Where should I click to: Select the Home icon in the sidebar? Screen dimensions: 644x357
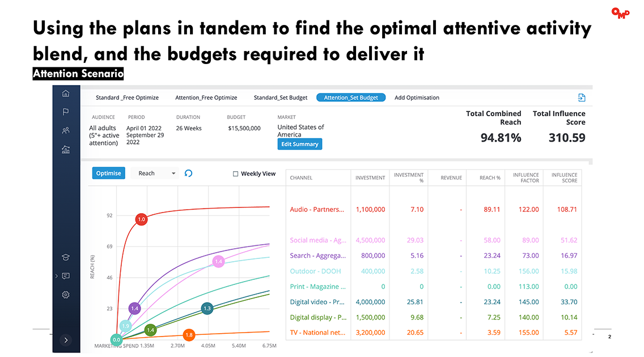pos(65,92)
